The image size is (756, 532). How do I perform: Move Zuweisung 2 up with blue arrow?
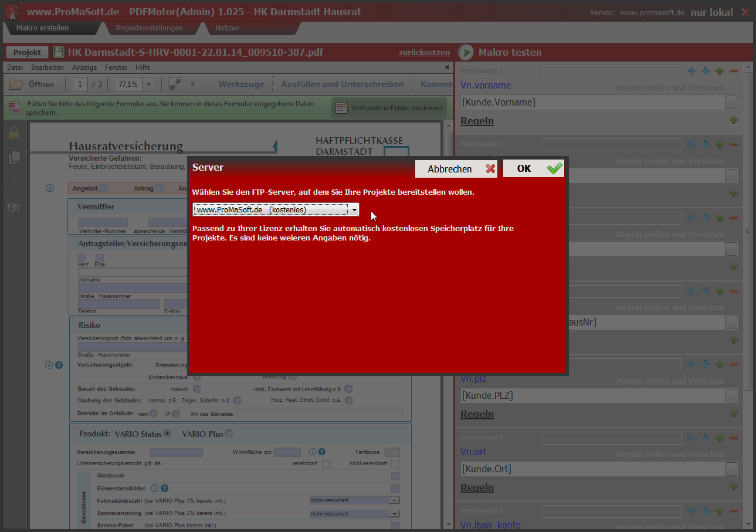click(691, 144)
